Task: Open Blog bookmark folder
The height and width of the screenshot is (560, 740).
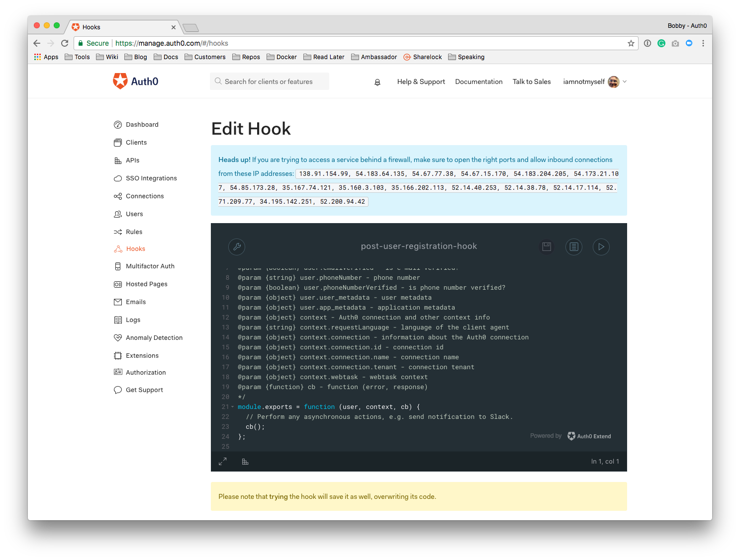Action: coord(136,57)
